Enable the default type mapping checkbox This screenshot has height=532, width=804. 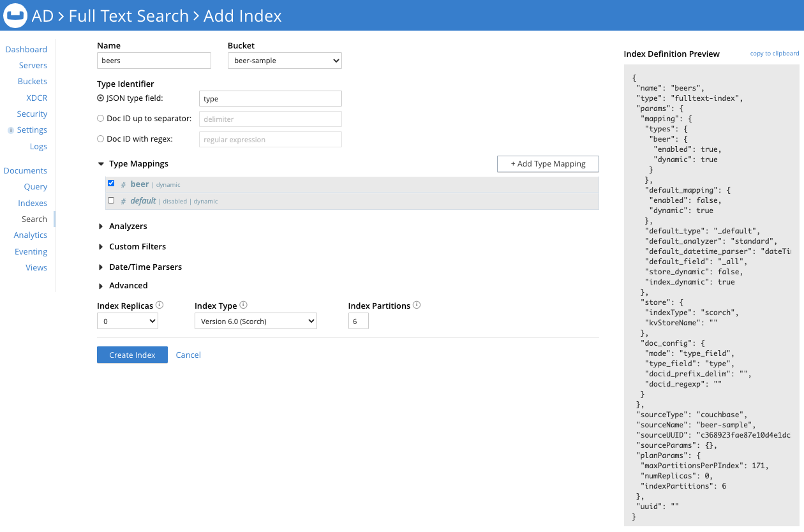(x=111, y=200)
